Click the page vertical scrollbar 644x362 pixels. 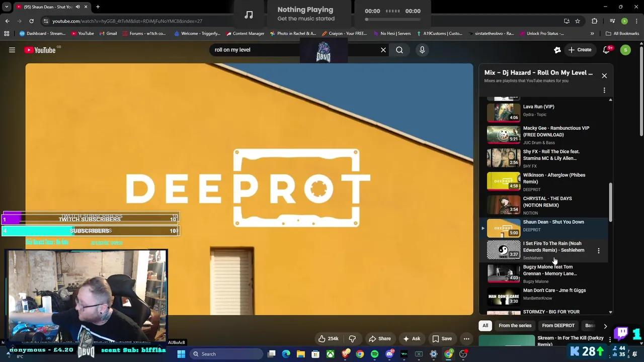[x=641, y=90]
